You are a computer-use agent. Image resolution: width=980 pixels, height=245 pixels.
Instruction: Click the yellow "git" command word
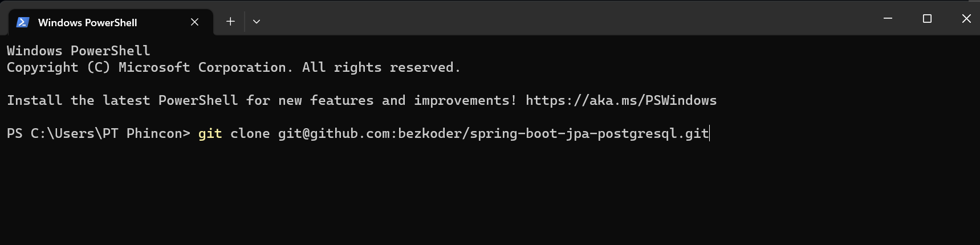(210, 134)
